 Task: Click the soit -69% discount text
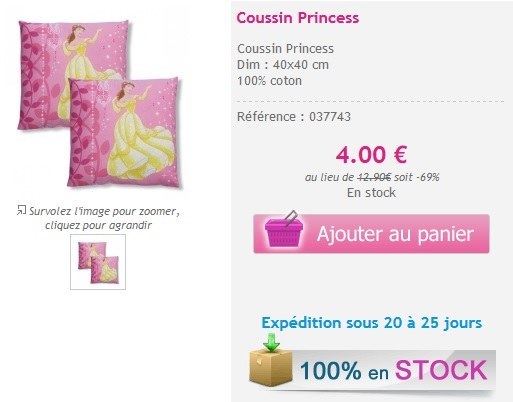point(417,177)
